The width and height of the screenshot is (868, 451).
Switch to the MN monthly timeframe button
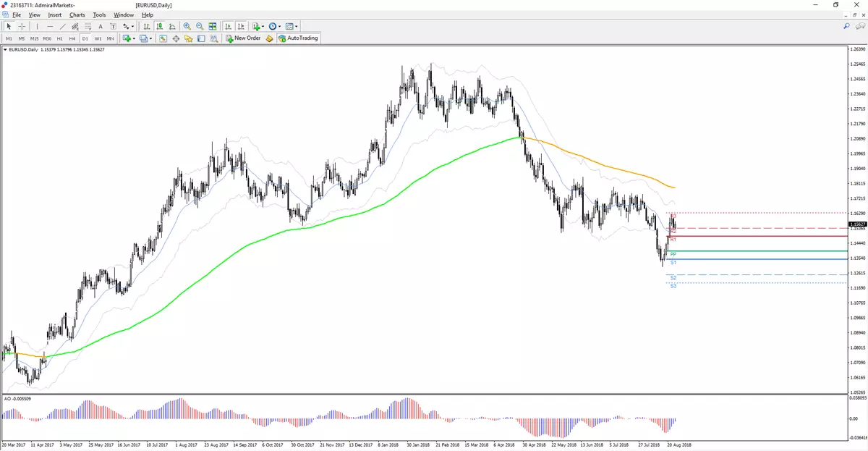point(110,38)
